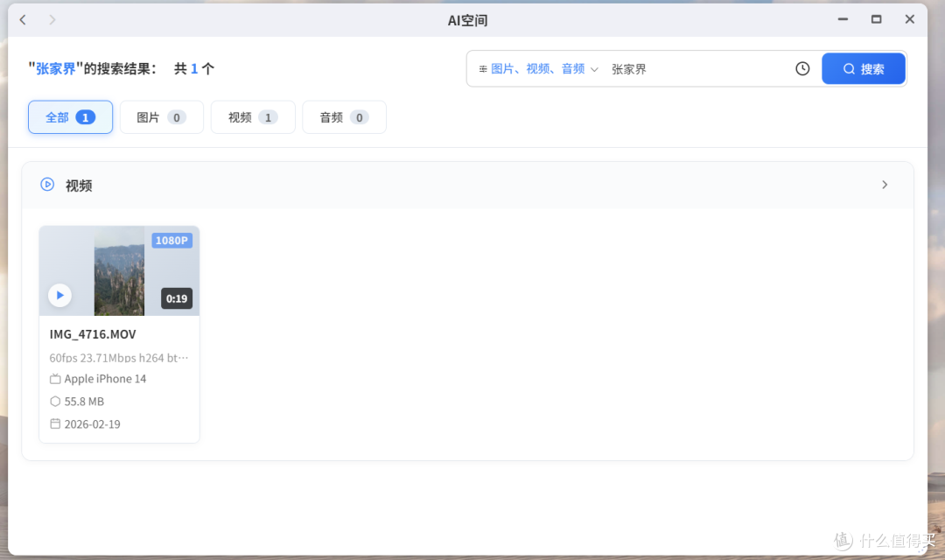Click the Apple iPhone 14 device text
This screenshot has width=945, height=560.
tap(106, 379)
